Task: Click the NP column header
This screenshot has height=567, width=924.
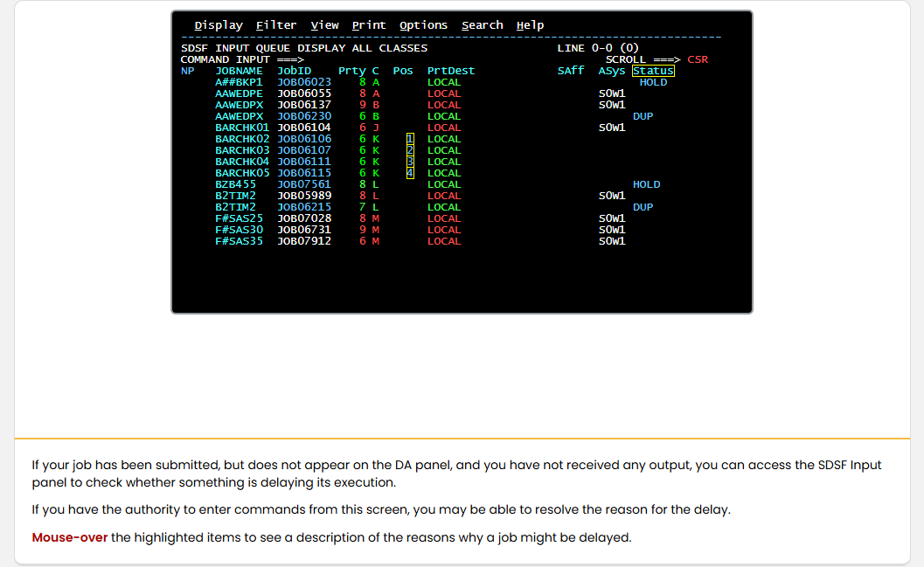Action: 187,71
